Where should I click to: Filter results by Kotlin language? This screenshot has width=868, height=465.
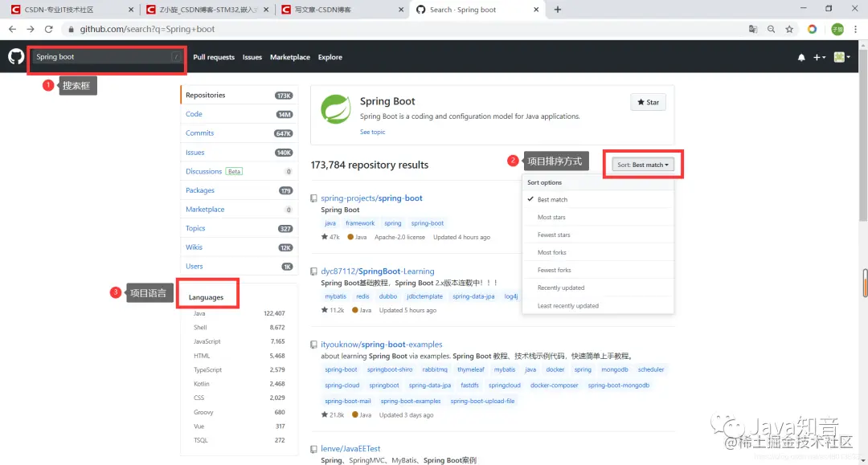click(x=240, y=384)
